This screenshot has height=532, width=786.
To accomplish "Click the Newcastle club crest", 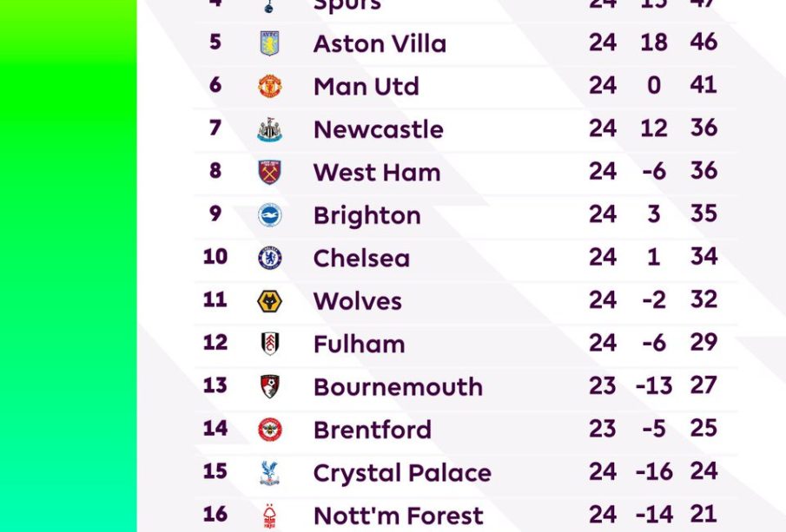I will (269, 129).
